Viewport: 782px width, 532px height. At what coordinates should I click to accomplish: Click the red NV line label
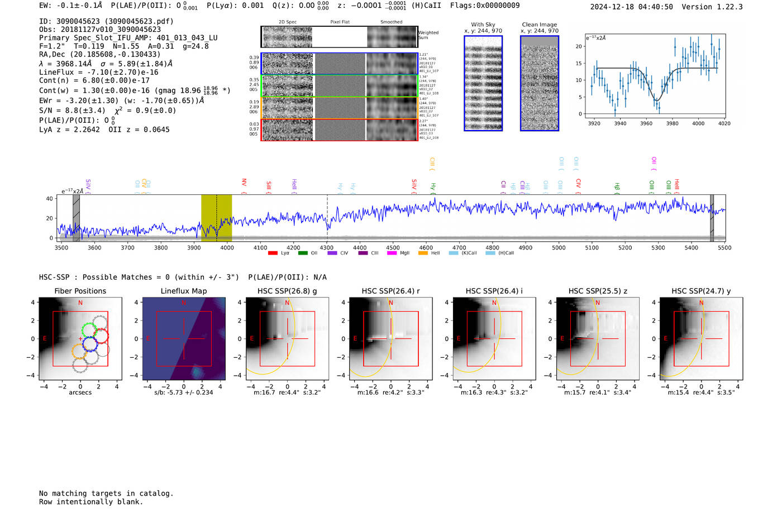244,186
